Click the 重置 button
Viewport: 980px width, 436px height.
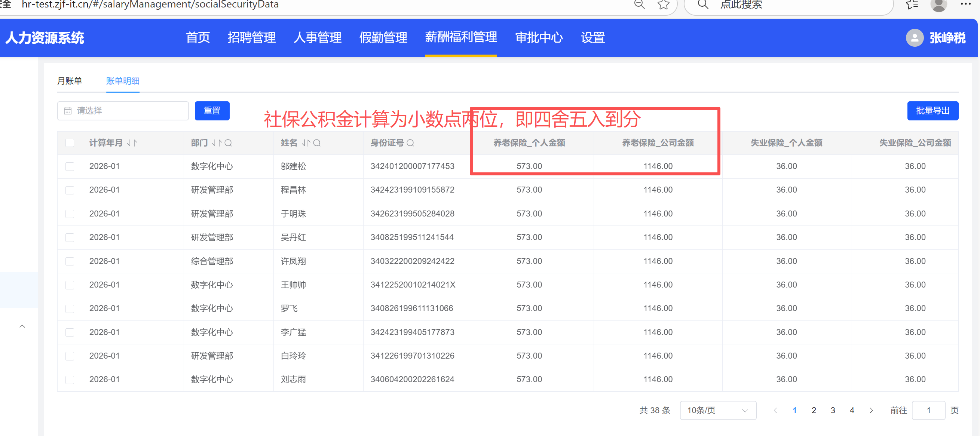212,111
